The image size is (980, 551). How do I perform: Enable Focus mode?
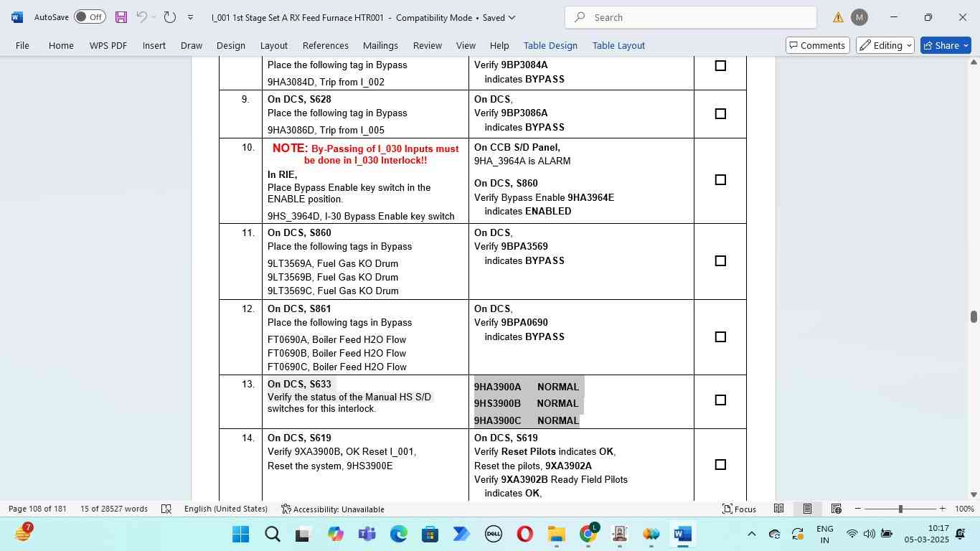click(739, 509)
